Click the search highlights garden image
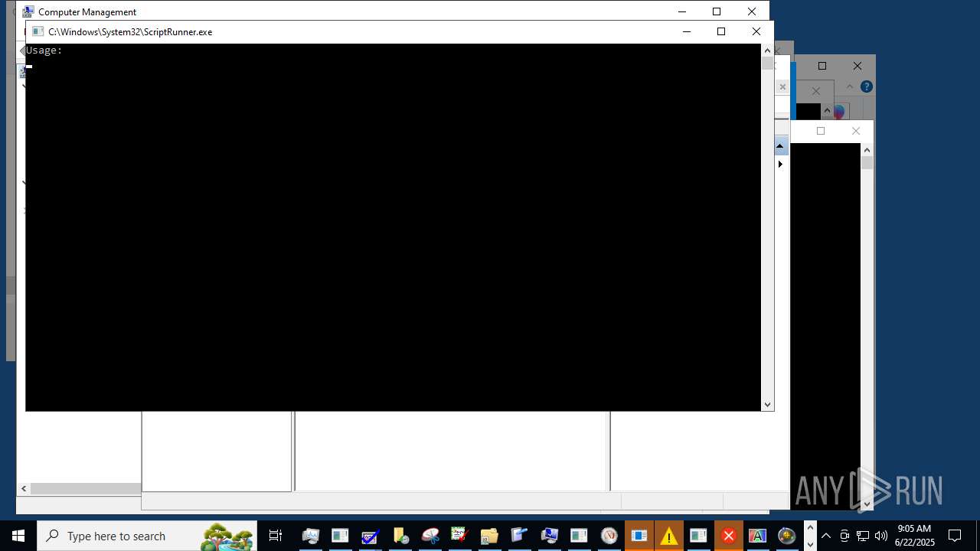 pyautogui.click(x=227, y=536)
